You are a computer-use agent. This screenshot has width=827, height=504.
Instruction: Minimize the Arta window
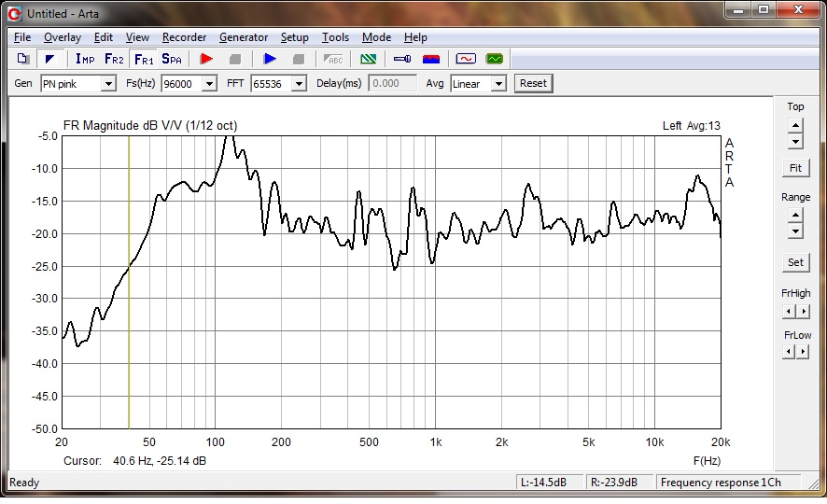coord(738,10)
